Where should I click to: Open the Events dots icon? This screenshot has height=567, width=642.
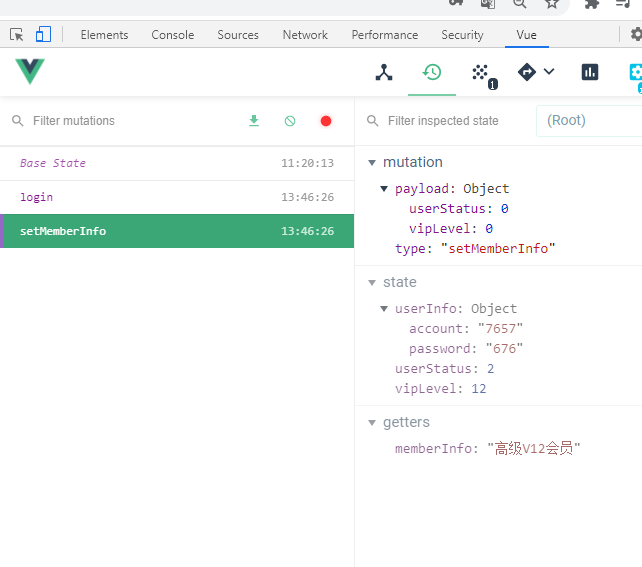480,72
